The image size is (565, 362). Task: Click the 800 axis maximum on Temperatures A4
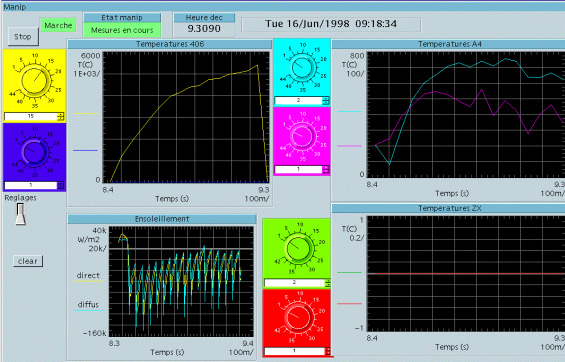357,56
